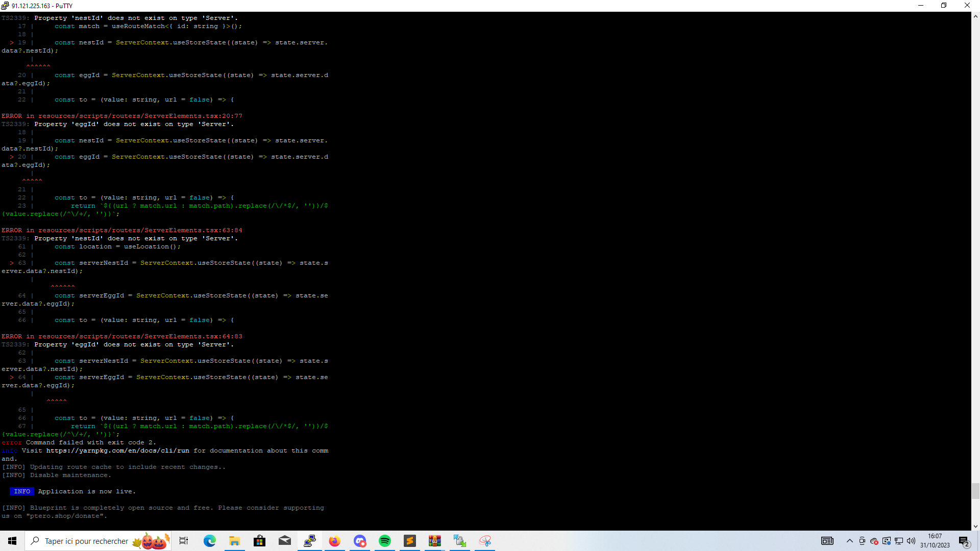This screenshot has width=980, height=551.
Task: Click '[INFO] Disable maintenance.' line
Action: [x=56, y=475]
